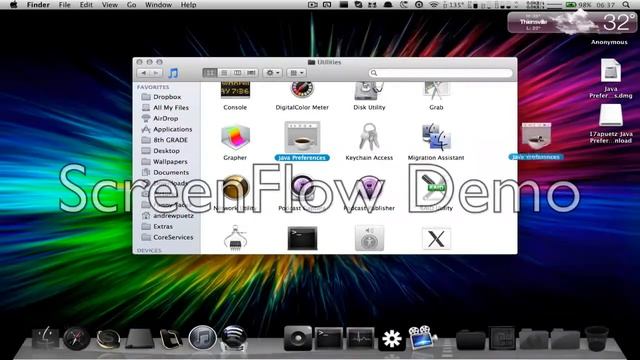Open the Arrange items dropdown
The height and width of the screenshot is (360, 640).
pos(297,73)
